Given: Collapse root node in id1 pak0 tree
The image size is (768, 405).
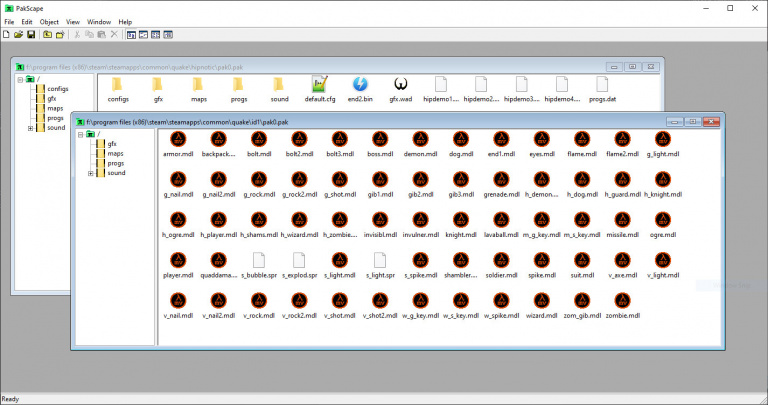Looking at the screenshot, I should tap(79, 133).
